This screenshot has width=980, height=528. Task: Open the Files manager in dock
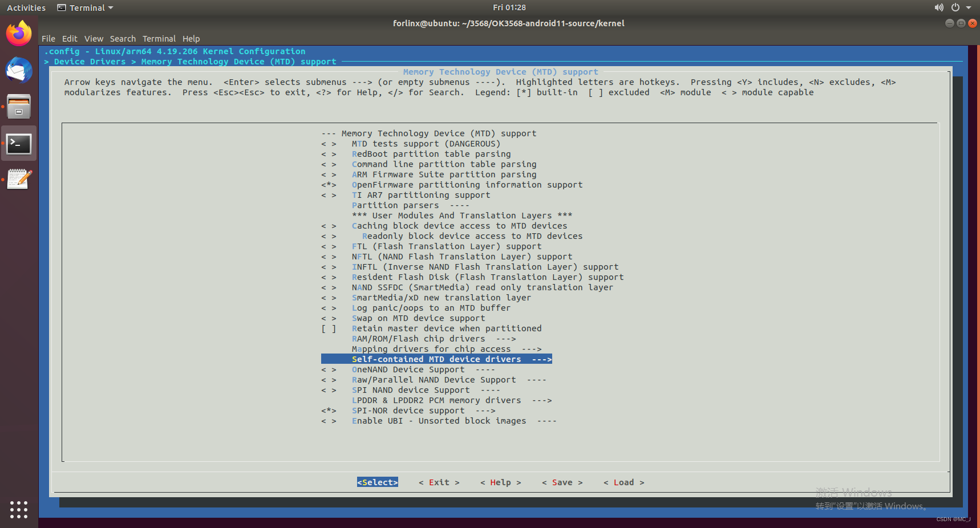pyautogui.click(x=19, y=107)
